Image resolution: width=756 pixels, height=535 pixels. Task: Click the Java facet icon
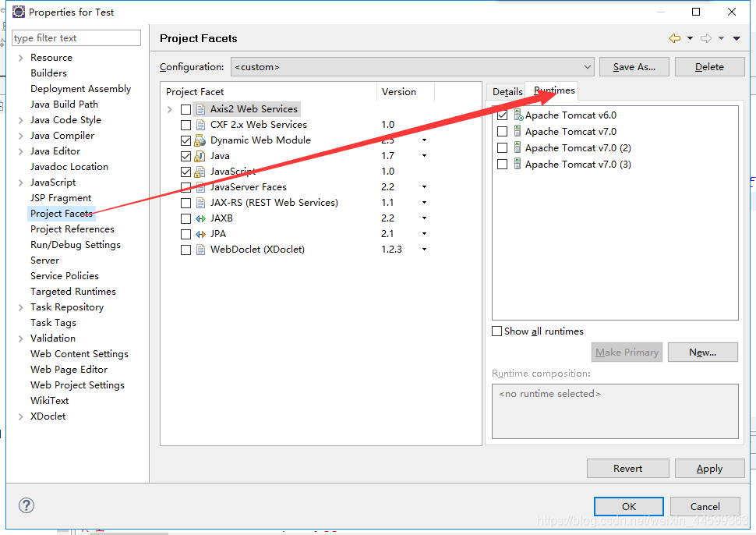tap(200, 156)
